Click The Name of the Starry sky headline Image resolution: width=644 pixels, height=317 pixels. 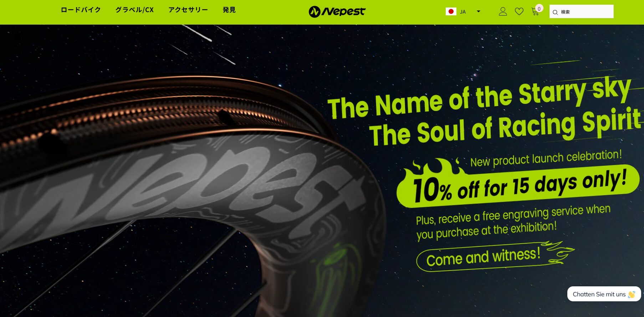(479, 98)
